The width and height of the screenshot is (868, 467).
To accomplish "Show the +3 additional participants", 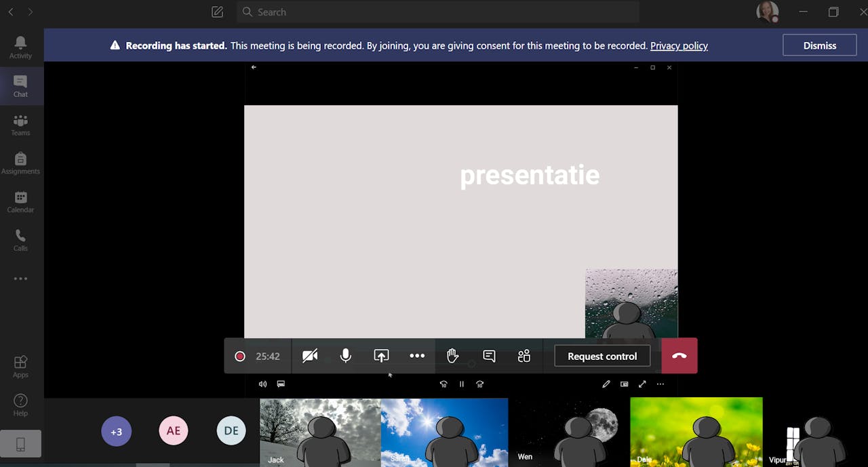I will click(117, 431).
